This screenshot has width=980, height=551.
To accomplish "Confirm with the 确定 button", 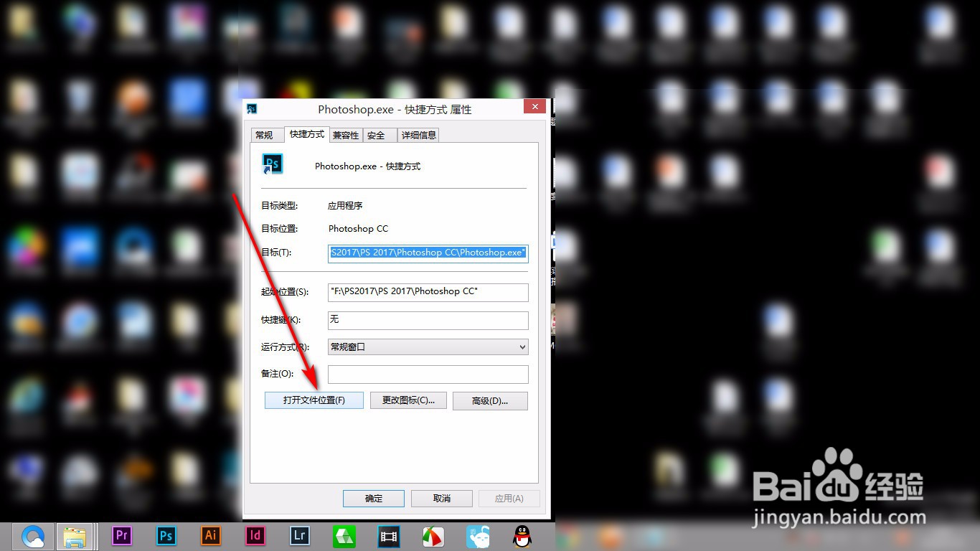I will point(374,499).
